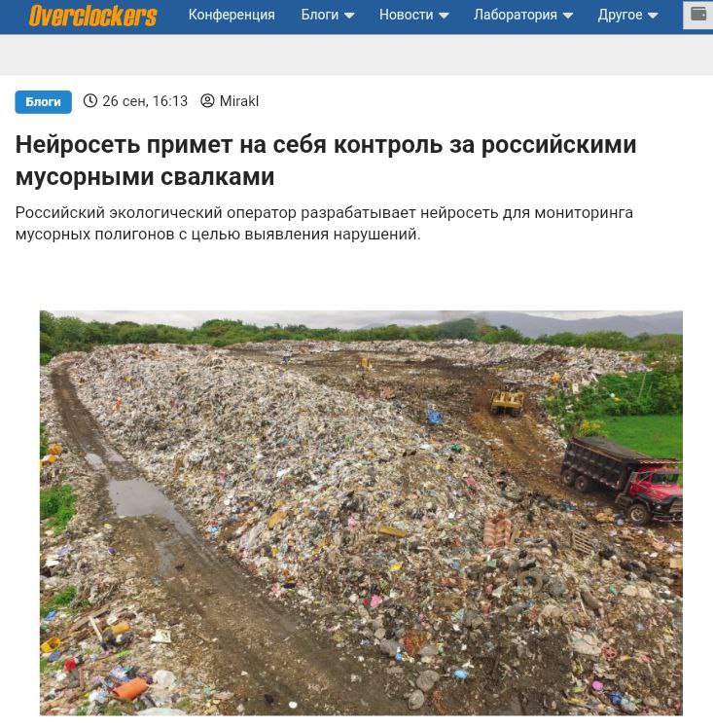Click the Overclockers logo
The height and width of the screenshot is (728, 713).
[92, 16]
